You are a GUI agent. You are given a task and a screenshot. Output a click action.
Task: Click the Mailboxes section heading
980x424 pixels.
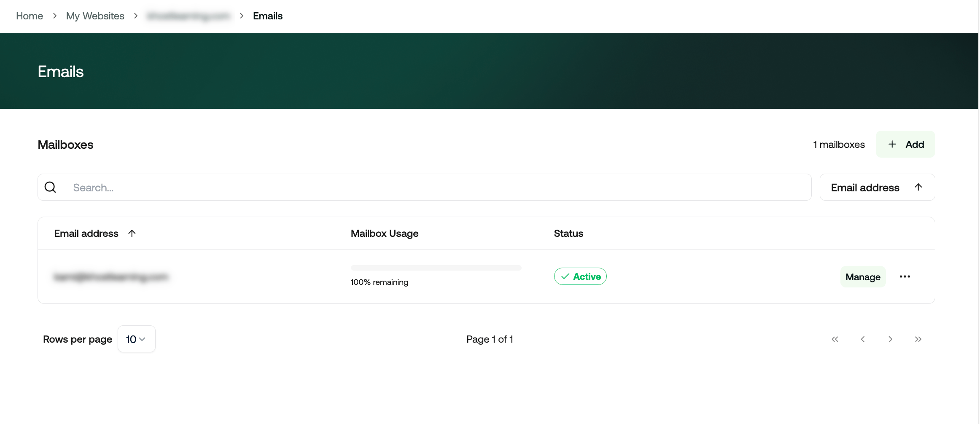pyautogui.click(x=66, y=145)
